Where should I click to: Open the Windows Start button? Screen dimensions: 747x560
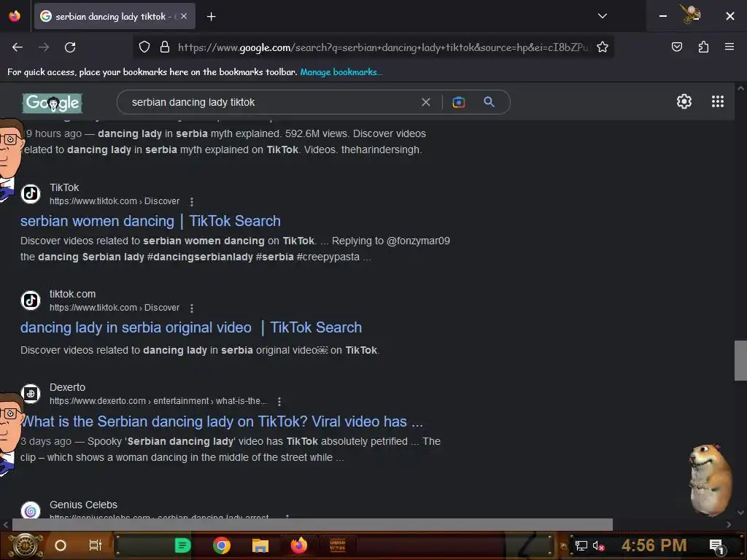click(x=26, y=545)
